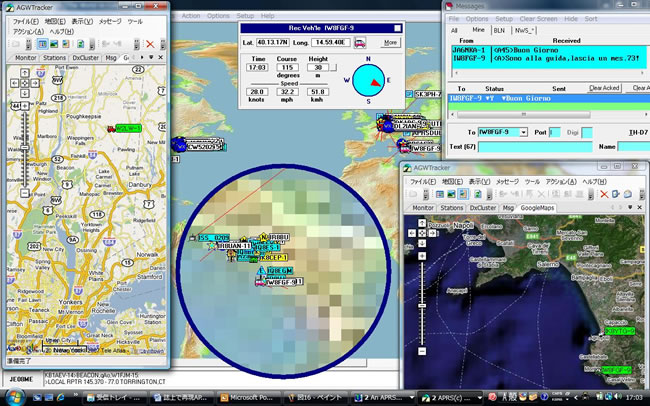Click red X icon in left AGWTracker toolbar
The width and height of the screenshot is (650, 406).
(x=150, y=44)
